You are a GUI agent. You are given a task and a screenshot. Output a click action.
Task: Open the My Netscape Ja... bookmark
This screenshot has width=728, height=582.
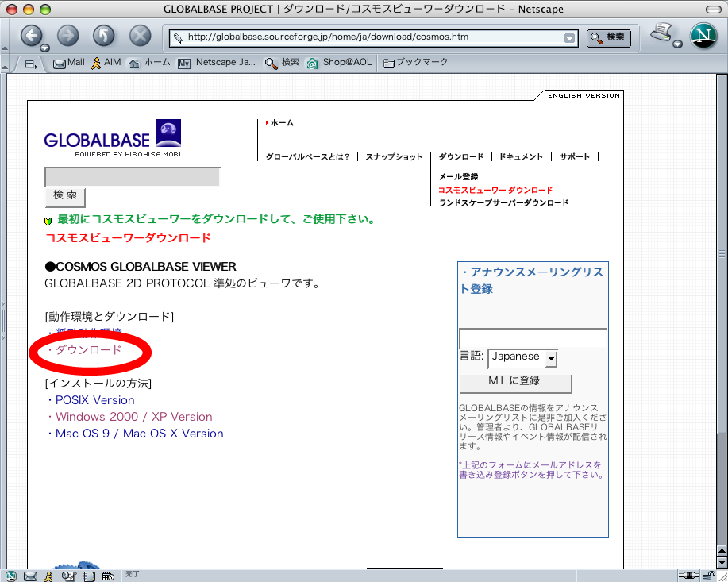[217, 63]
